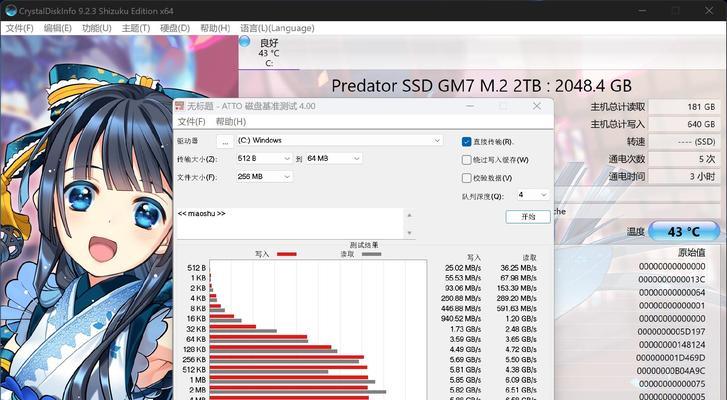Toggle the 校验数据(V) verify data checkbox
Viewport: 727px width, 400px height.
point(466,178)
